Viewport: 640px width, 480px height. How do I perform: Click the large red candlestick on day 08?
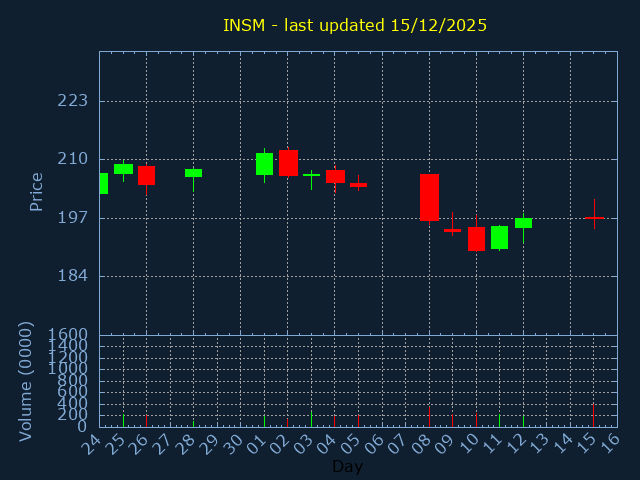429,197
